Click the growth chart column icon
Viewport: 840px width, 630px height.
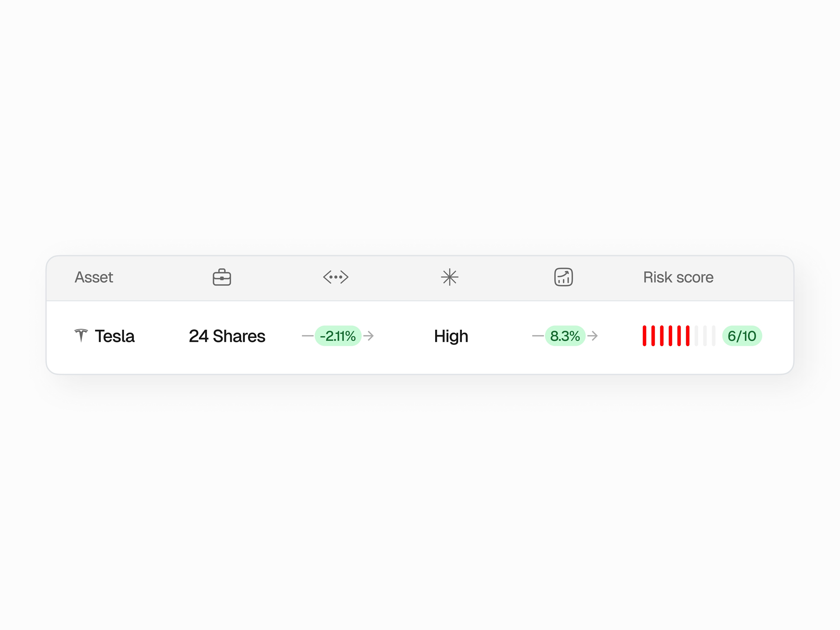coord(563,277)
